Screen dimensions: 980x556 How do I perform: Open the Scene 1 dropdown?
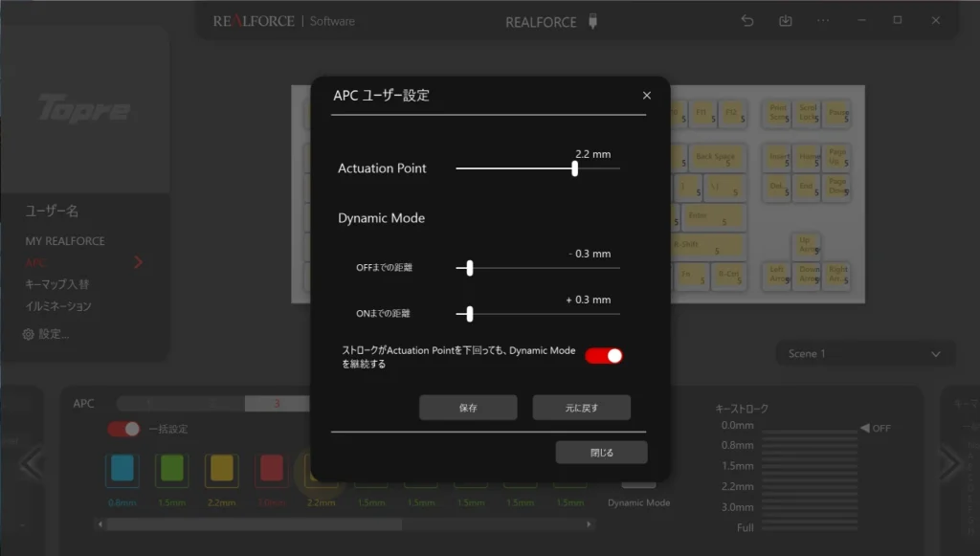[x=865, y=354]
